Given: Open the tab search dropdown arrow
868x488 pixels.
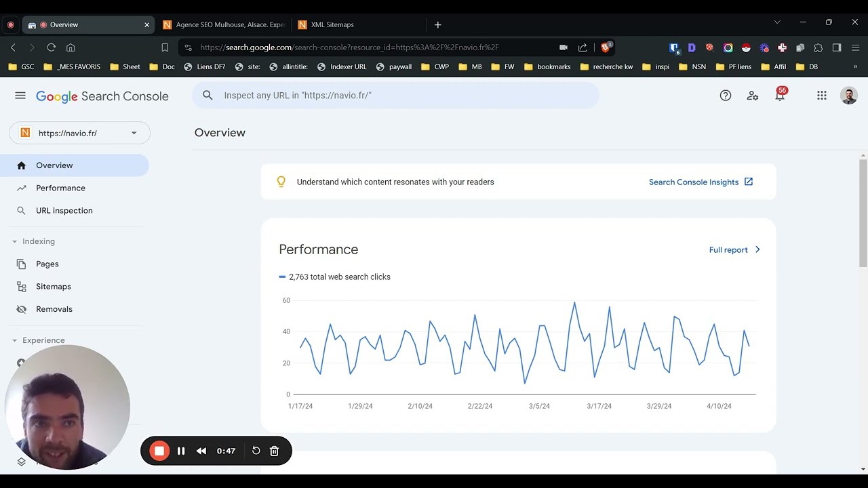Looking at the screenshot, I should point(777,22).
